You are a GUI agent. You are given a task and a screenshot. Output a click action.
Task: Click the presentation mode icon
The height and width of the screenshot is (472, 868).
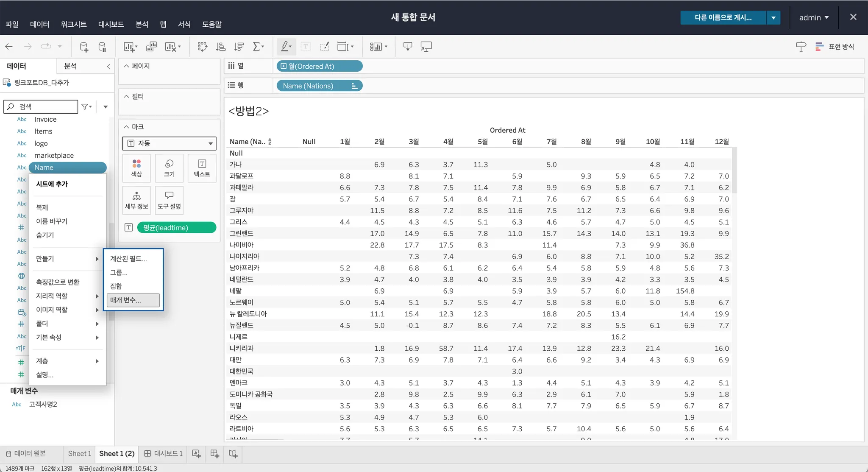[x=426, y=47]
